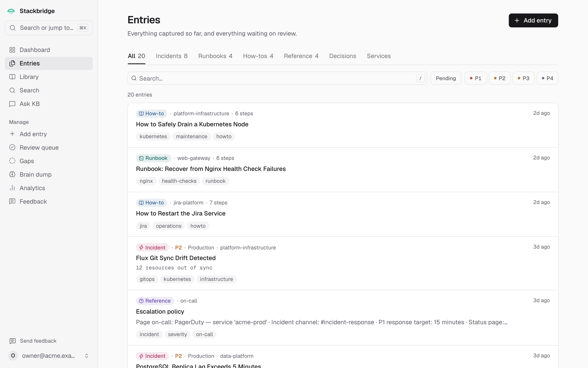Open How to Safely Drain a Kubernetes Node
Viewport: 588px width, 368px height.
tap(192, 124)
